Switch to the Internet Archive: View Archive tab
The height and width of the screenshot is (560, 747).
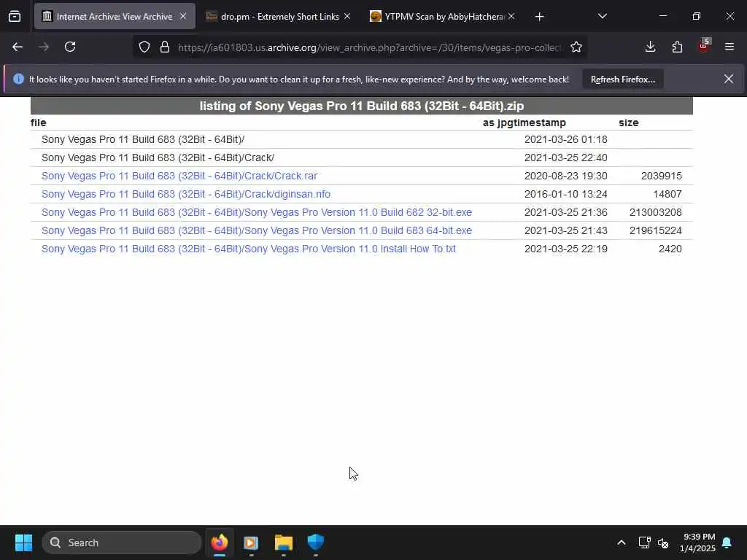click(115, 16)
